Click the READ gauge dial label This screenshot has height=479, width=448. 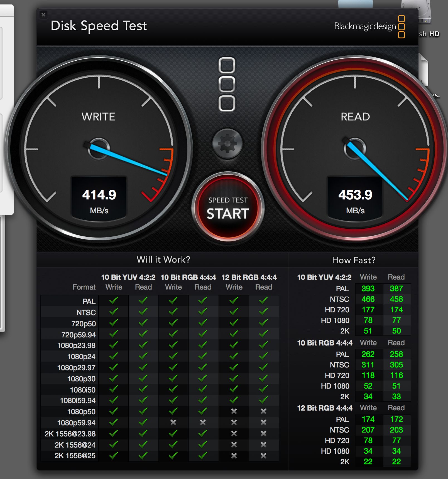pos(355,117)
